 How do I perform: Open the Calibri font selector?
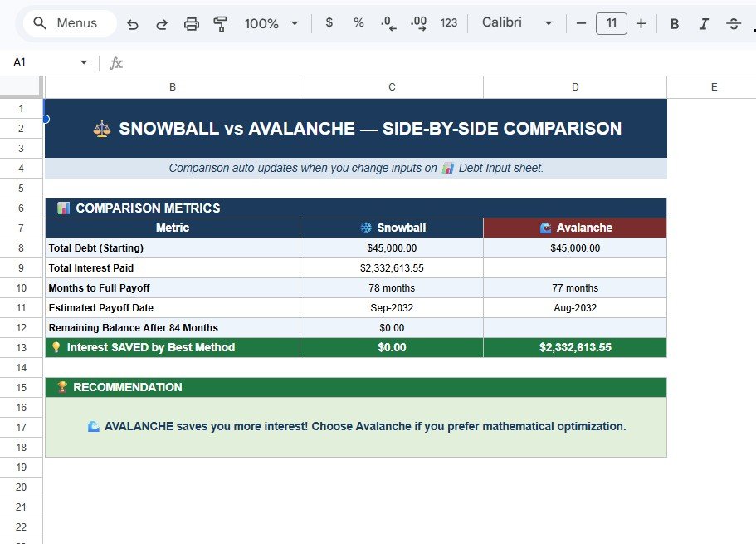516,23
